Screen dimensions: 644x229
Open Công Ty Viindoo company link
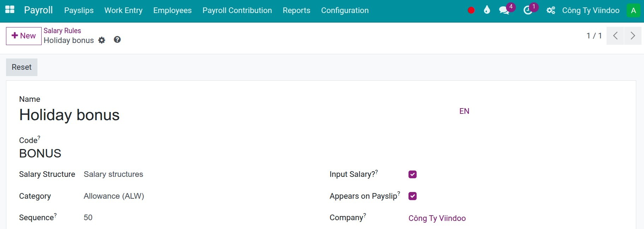tap(437, 218)
